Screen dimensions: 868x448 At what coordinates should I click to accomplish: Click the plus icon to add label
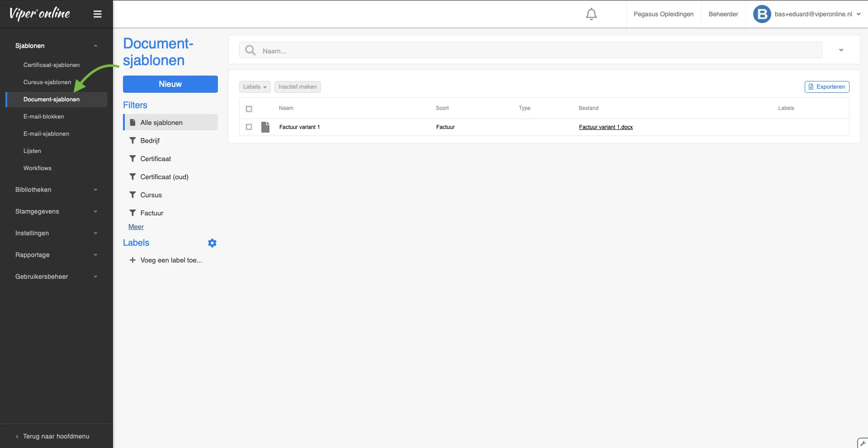point(132,260)
